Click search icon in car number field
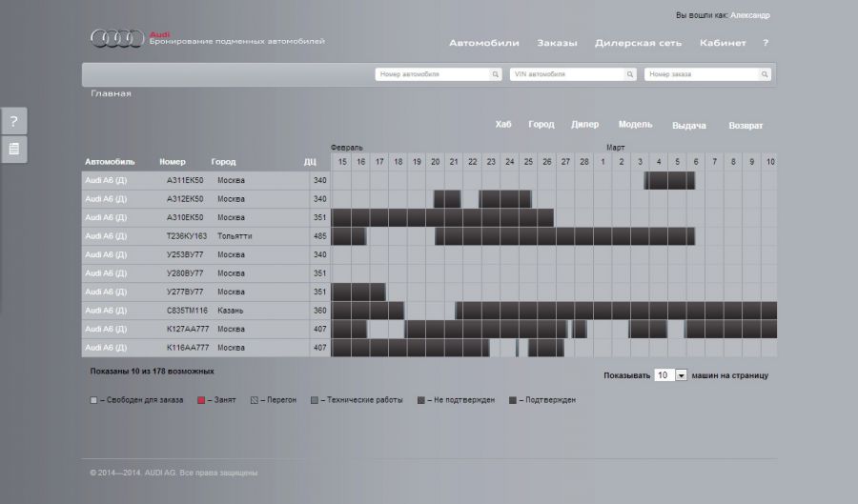 point(495,74)
